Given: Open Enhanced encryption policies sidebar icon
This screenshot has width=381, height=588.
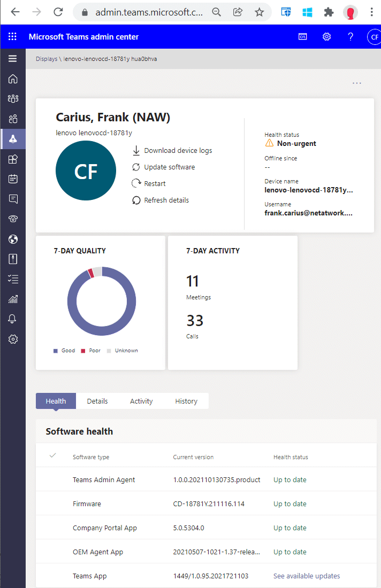Looking at the screenshot, I should click(13, 259).
